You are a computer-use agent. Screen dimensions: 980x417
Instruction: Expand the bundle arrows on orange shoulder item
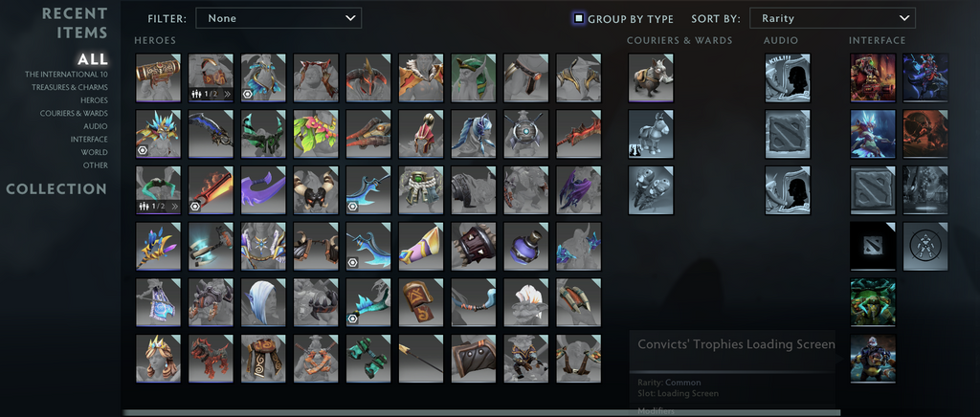tap(227, 95)
